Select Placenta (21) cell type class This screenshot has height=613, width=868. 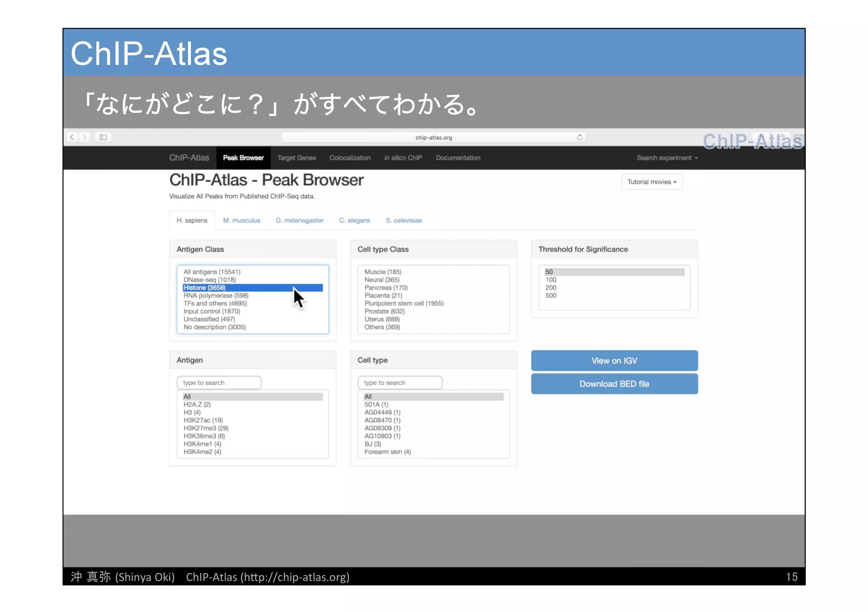coord(434,296)
